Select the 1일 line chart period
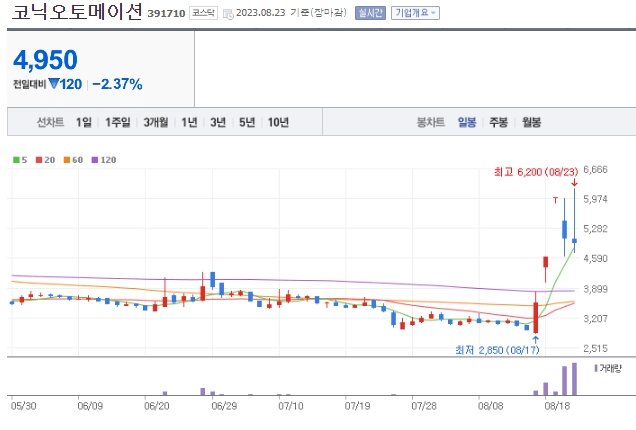636x430 pixels. click(84, 122)
